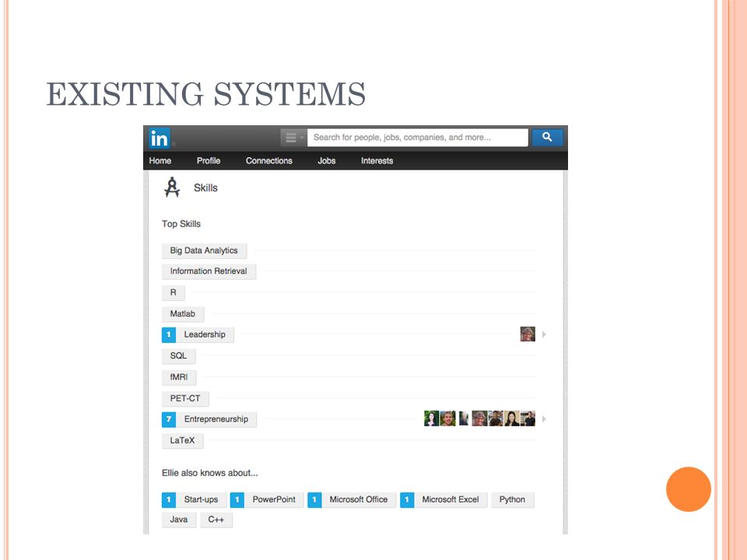Open the Interests menu item

click(x=377, y=161)
